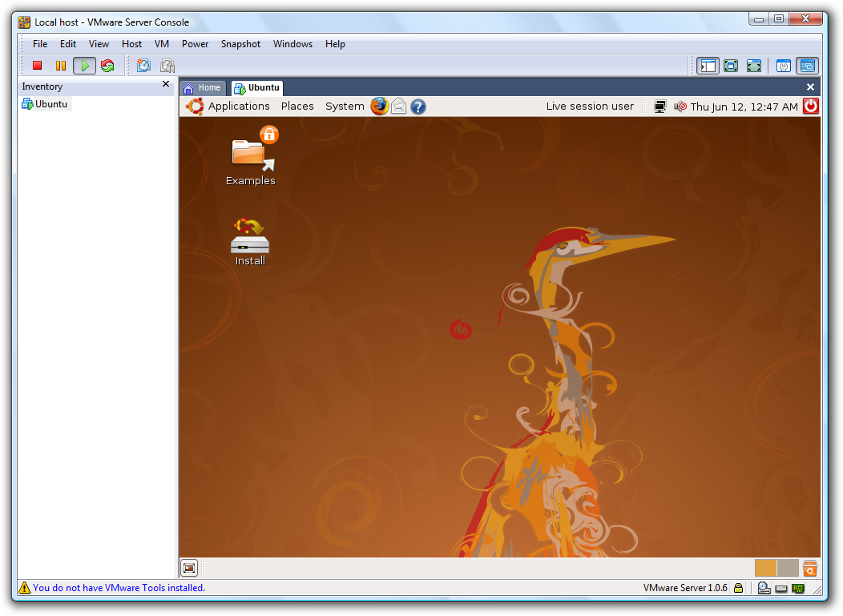Image resolution: width=843 pixels, height=616 pixels.
Task: Launch the Install icon on the desktop
Action: tap(250, 242)
